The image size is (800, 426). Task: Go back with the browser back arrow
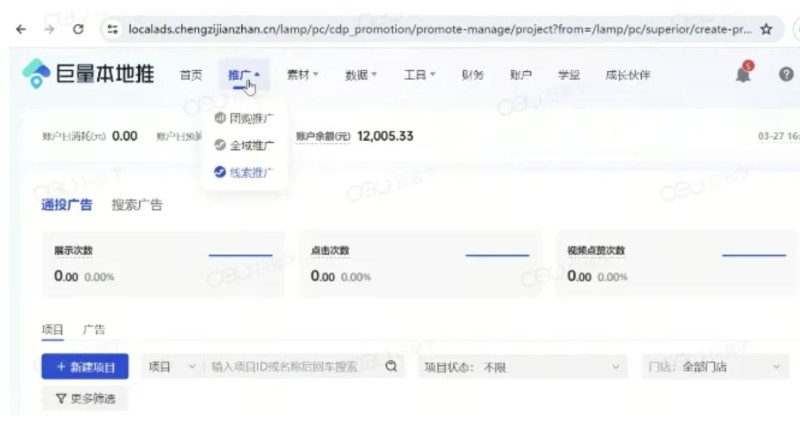pyautogui.click(x=21, y=29)
